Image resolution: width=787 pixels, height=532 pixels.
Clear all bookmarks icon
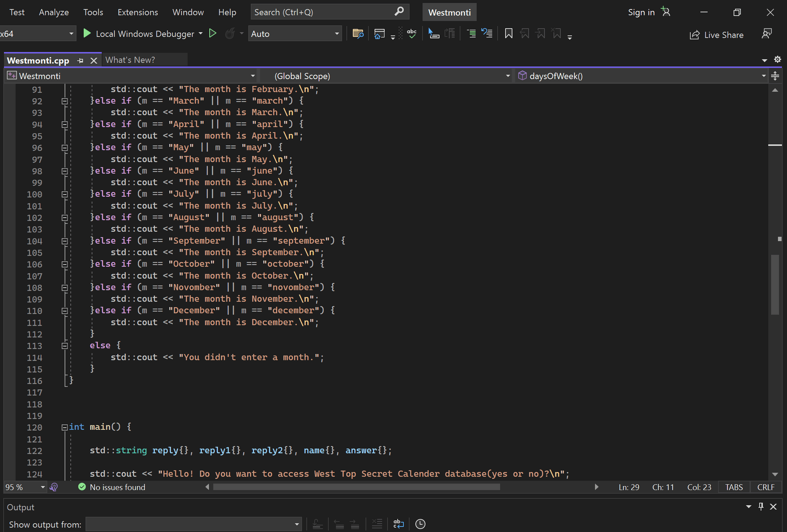556,33
